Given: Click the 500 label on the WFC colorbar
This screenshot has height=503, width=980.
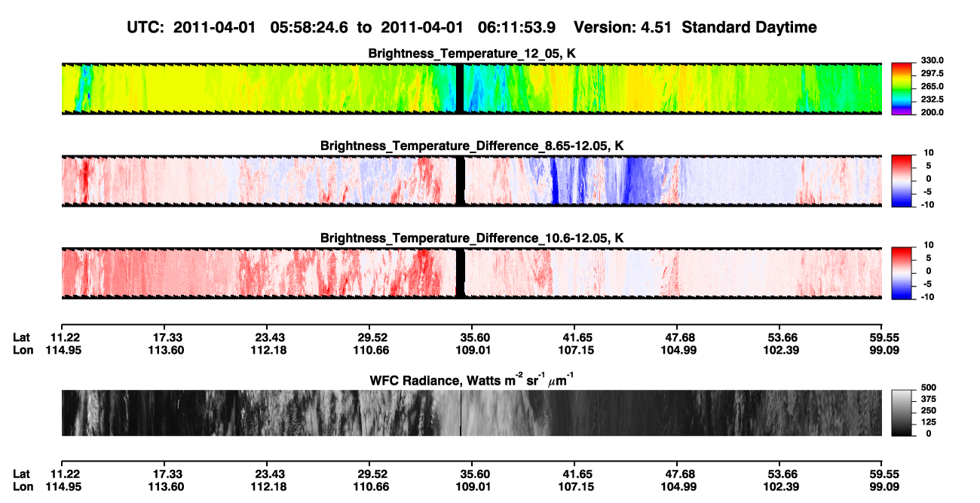Looking at the screenshot, I should 929,388.
